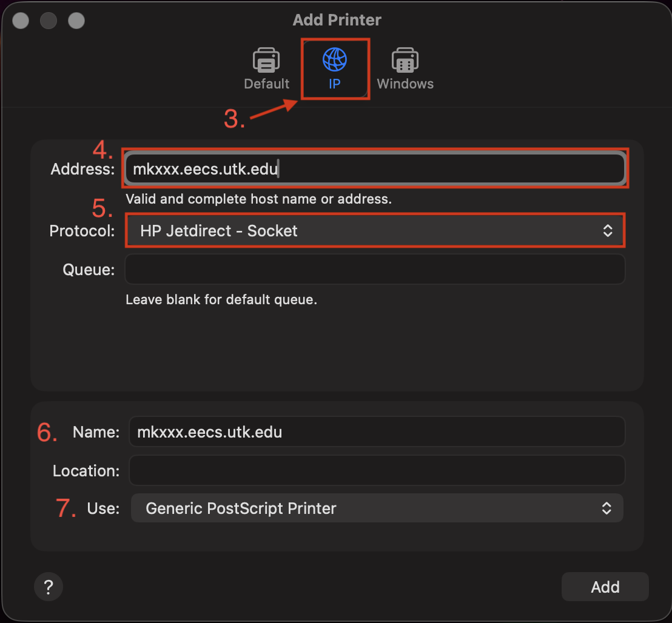Switch to the IP tab label

pyautogui.click(x=335, y=84)
